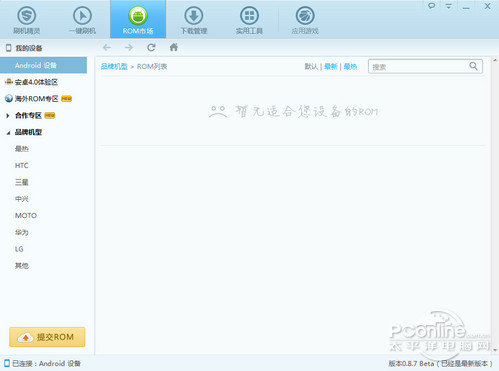The width and height of the screenshot is (499, 371).
Task: Select the 一键刷机 one-click flash icon
Action: point(82,16)
